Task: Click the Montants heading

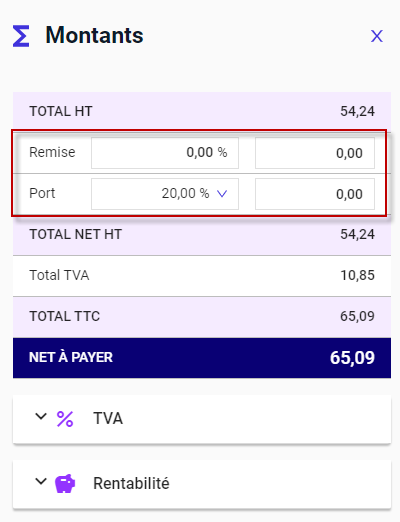Action: 95,35
